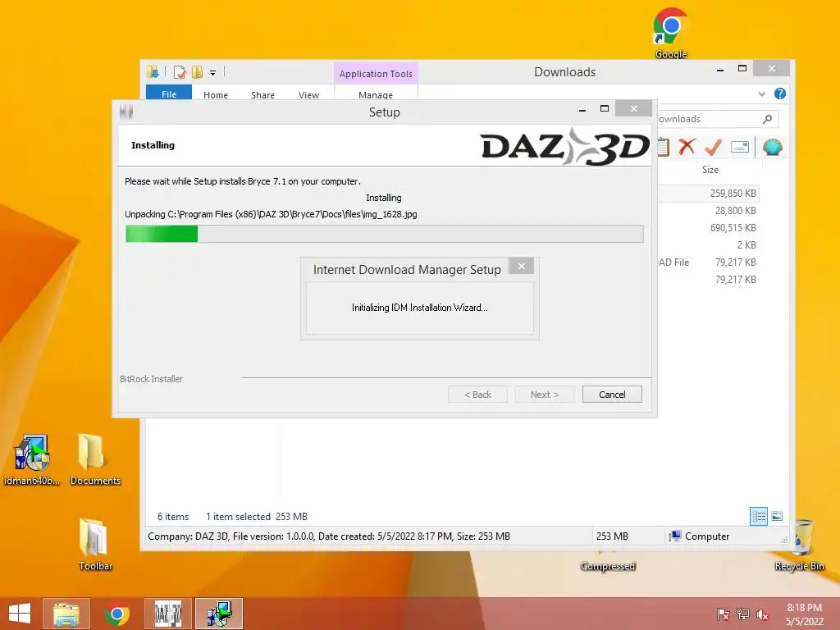840x630 pixels.
Task: Click the network icon in system tray
Action: tap(742, 614)
